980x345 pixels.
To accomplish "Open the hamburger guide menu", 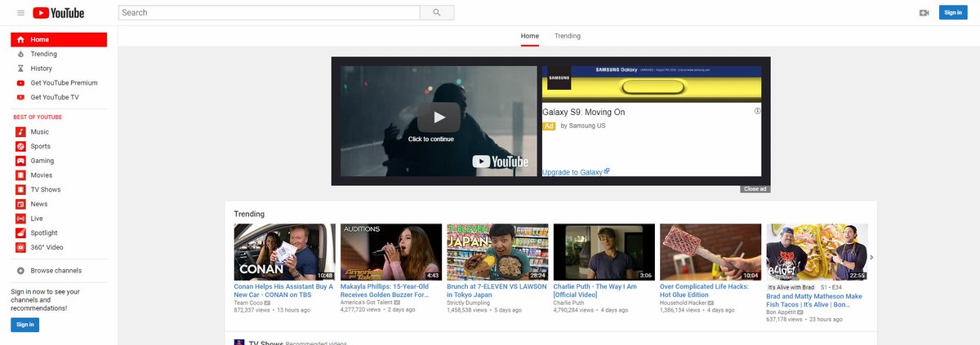I will click(20, 13).
